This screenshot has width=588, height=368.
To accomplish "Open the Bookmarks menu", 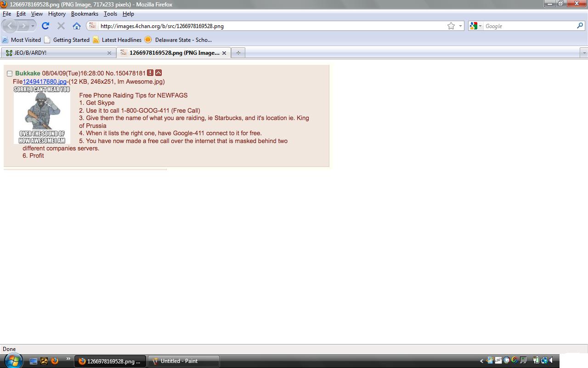I will pos(85,14).
